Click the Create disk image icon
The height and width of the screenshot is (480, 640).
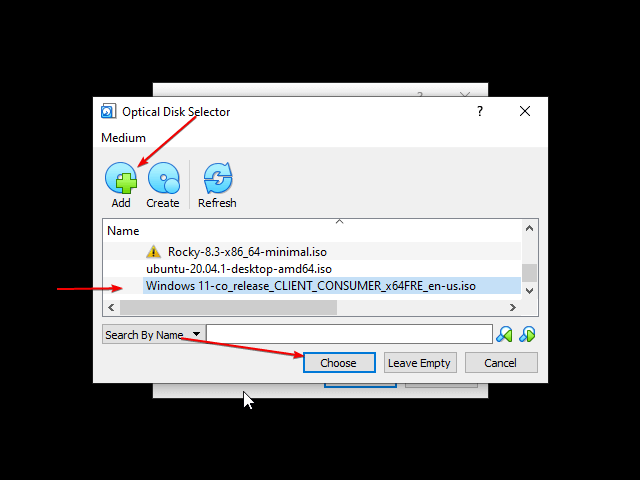pyautogui.click(x=164, y=178)
